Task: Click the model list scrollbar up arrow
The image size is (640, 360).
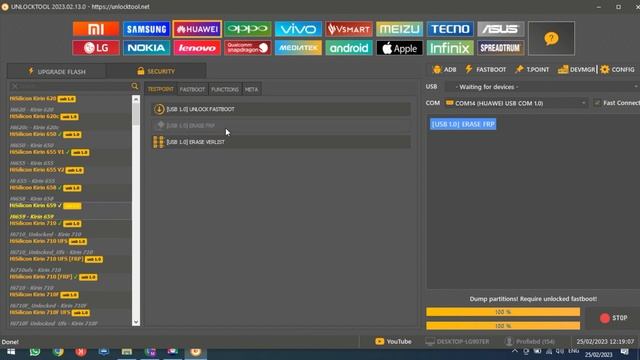Action: tap(136, 99)
